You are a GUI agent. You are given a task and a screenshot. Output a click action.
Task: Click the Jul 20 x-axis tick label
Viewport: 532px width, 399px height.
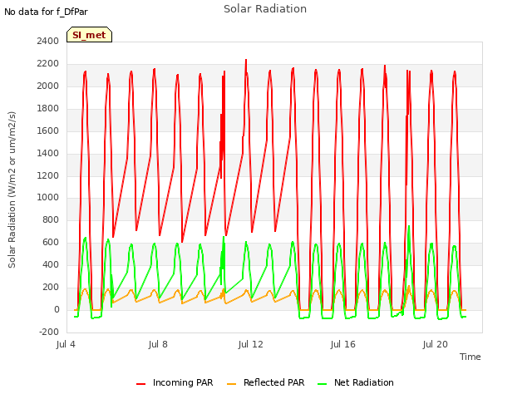tap(436, 344)
